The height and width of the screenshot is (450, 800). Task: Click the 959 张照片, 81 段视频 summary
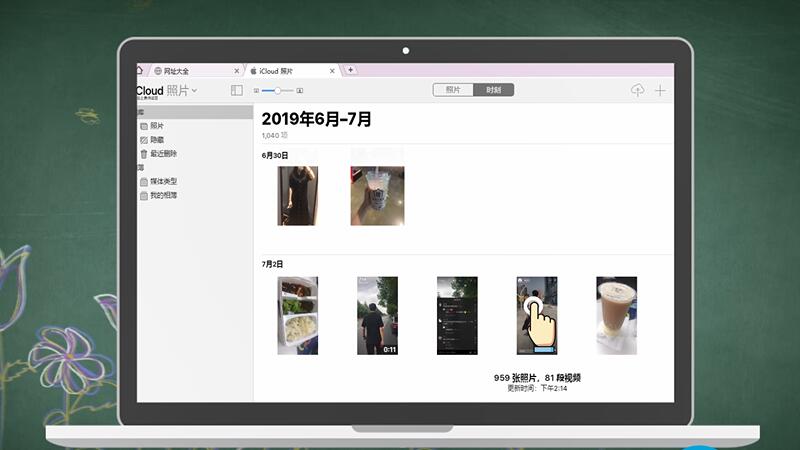pyautogui.click(x=537, y=378)
